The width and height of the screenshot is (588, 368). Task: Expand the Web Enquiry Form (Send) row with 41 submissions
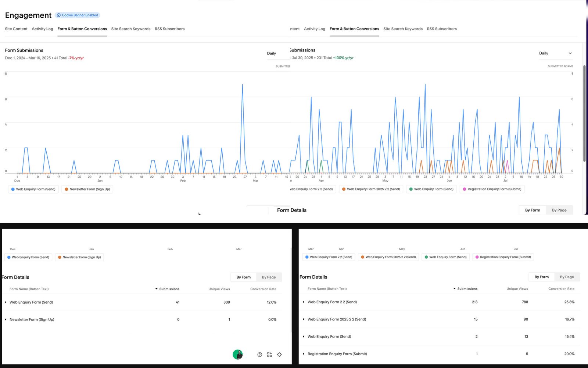coord(6,302)
